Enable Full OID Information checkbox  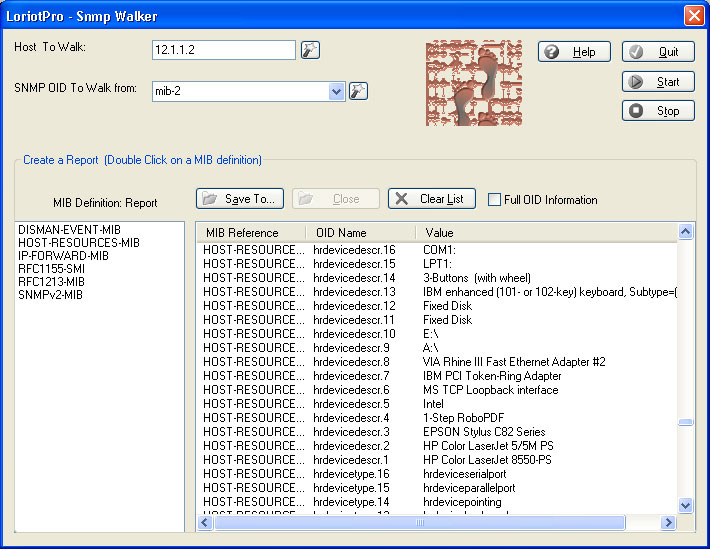(494, 200)
